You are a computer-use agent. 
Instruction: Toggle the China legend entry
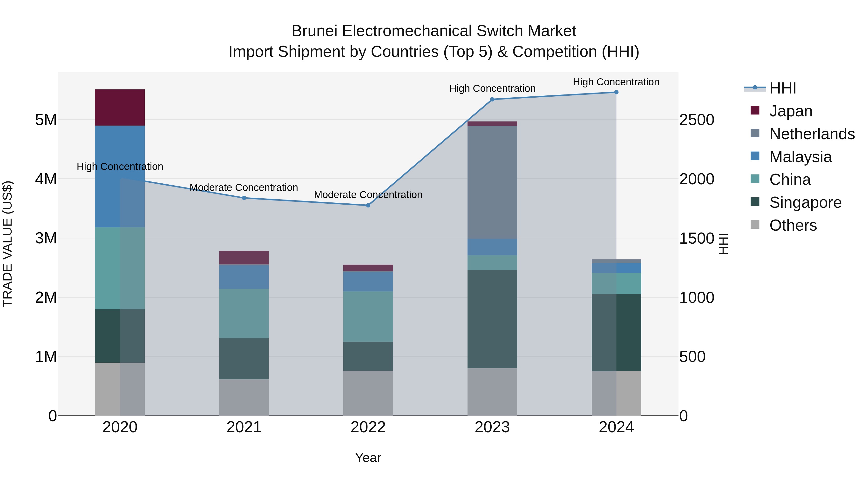point(780,180)
